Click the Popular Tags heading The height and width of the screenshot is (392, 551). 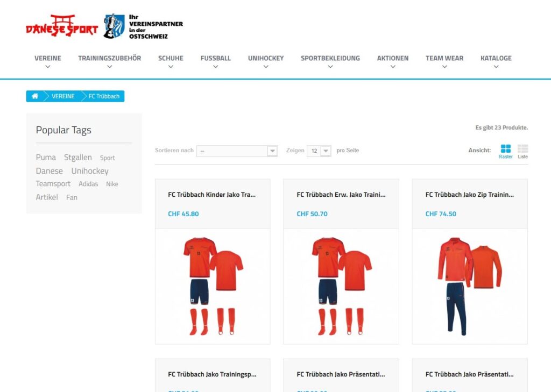click(x=63, y=130)
